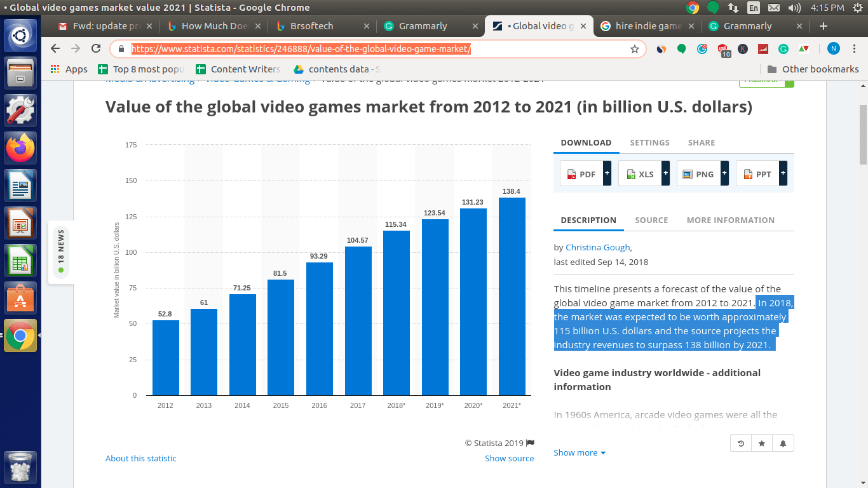Viewport: 868px width, 488px height.
Task: Click the history icon below description
Action: [x=741, y=444]
